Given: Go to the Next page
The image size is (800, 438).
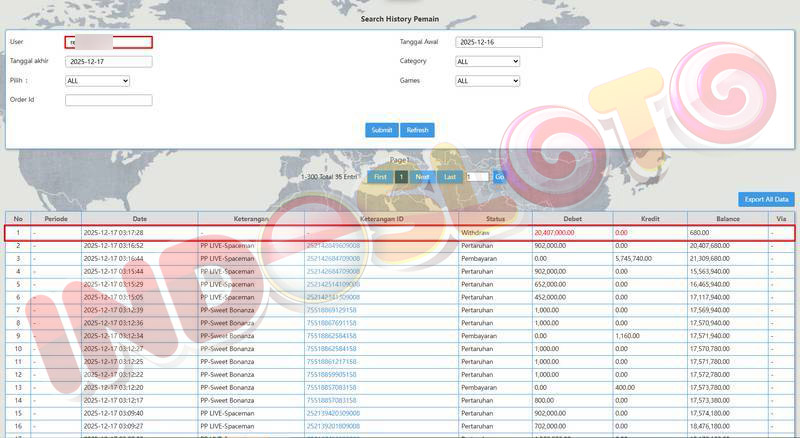Looking at the screenshot, I should click(422, 177).
